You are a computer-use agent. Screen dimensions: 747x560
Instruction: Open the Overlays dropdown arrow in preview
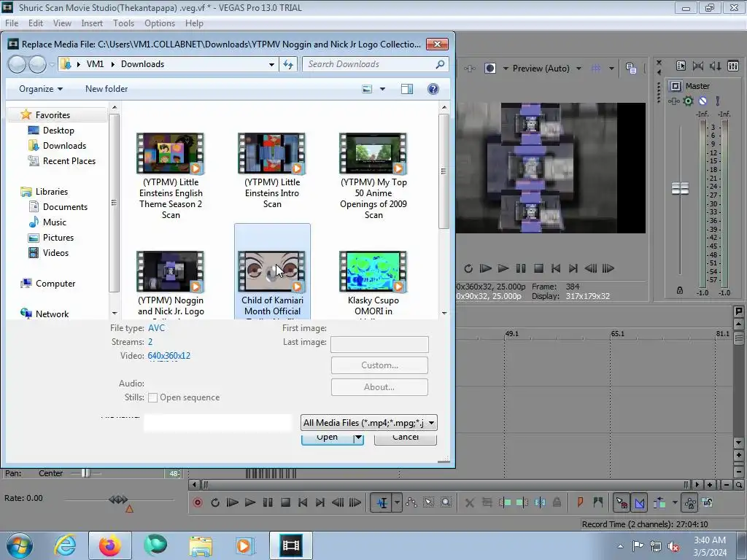click(611, 68)
